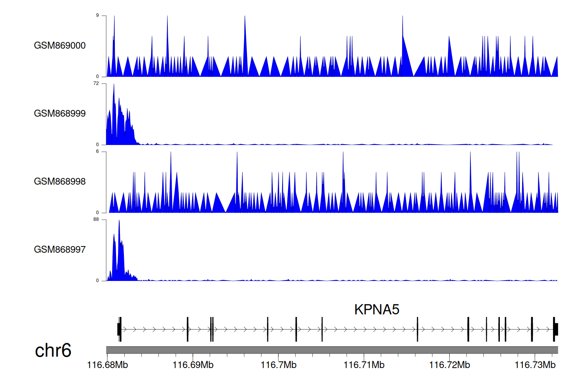The height and width of the screenshot is (384, 588).
Task: Click the KPNA5 gene name
Action: [x=376, y=310]
